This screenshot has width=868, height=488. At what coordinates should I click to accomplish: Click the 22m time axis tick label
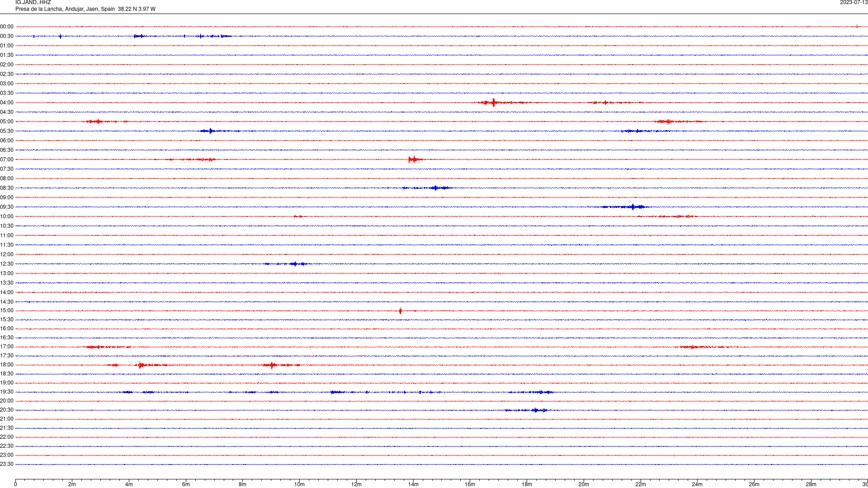click(641, 484)
